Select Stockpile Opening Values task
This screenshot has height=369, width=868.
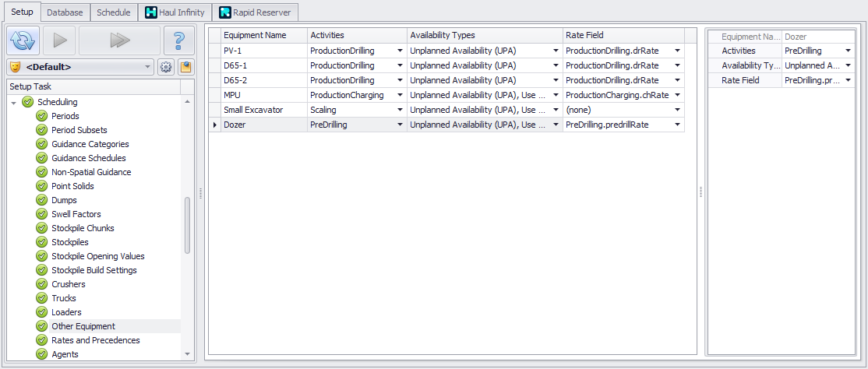point(98,256)
